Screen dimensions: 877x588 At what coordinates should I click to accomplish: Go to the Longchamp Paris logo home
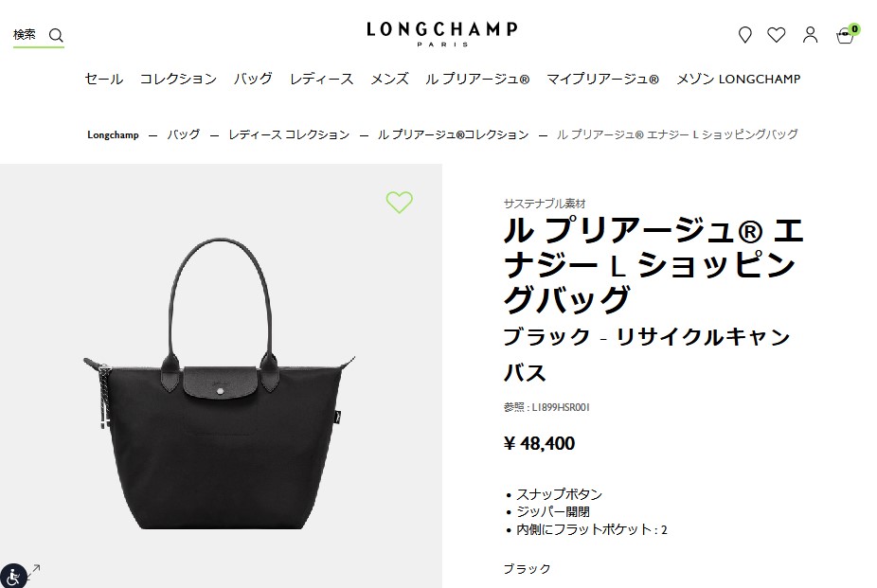tap(442, 34)
